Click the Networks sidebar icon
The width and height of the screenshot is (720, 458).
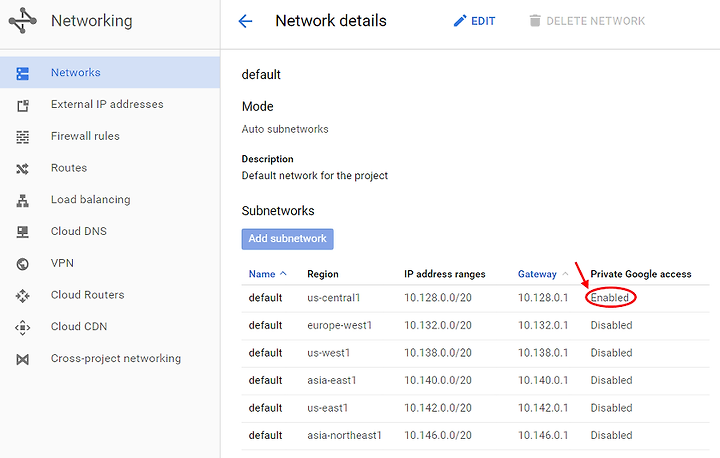coord(22,73)
